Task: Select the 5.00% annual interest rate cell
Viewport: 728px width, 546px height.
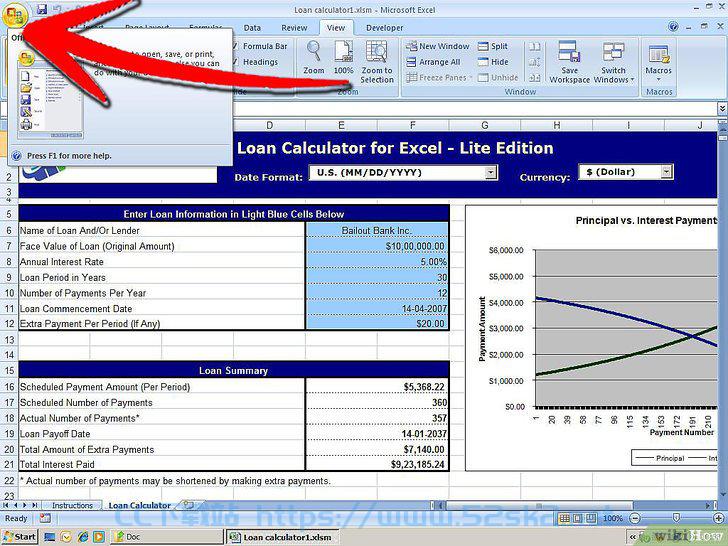Action: coord(377,261)
